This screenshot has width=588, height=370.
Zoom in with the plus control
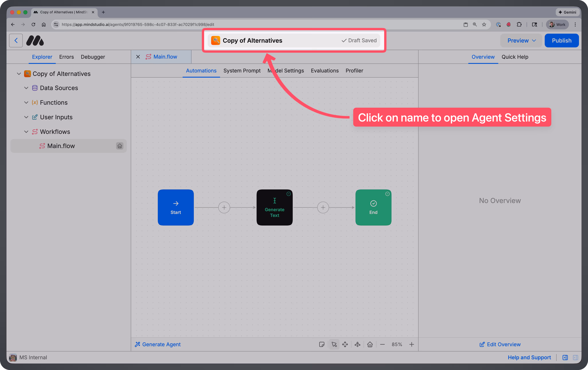click(x=412, y=344)
